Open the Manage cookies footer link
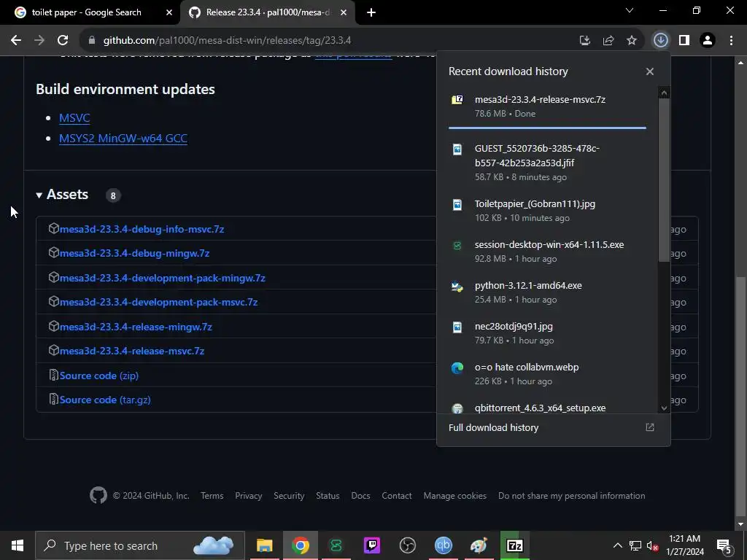Image resolution: width=747 pixels, height=560 pixels. pos(455,496)
